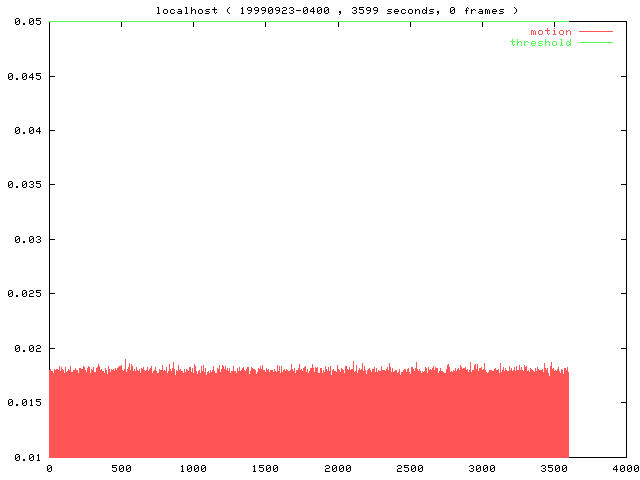Click the chart title starting with localhost
Screen dimensions: 640x480
click(337, 10)
